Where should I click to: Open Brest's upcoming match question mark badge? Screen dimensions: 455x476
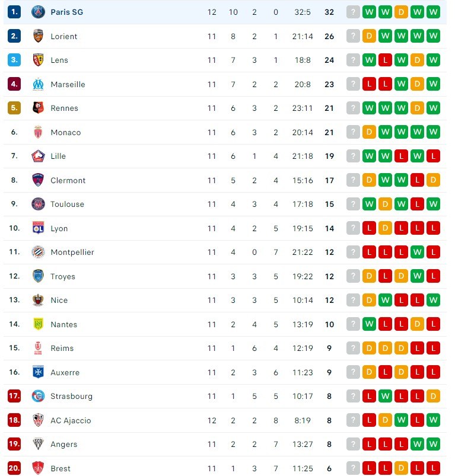point(353,468)
